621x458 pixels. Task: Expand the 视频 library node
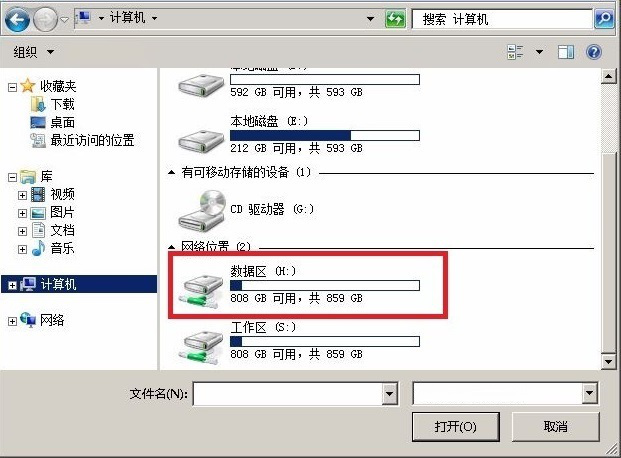pyautogui.click(x=22, y=195)
